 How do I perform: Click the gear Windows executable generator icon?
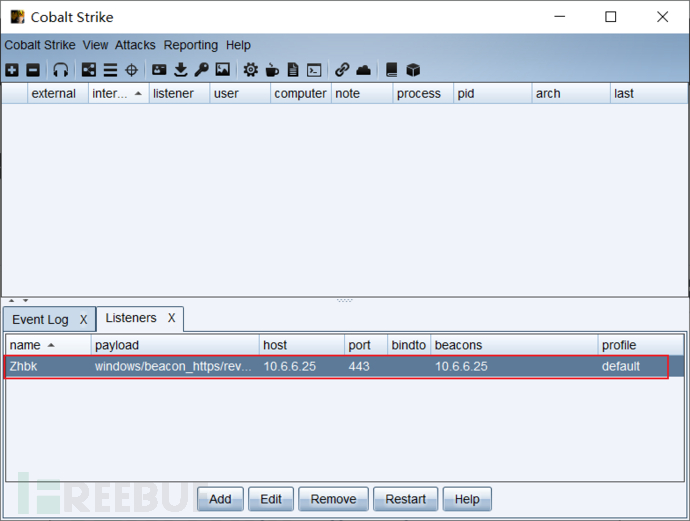[x=251, y=70]
